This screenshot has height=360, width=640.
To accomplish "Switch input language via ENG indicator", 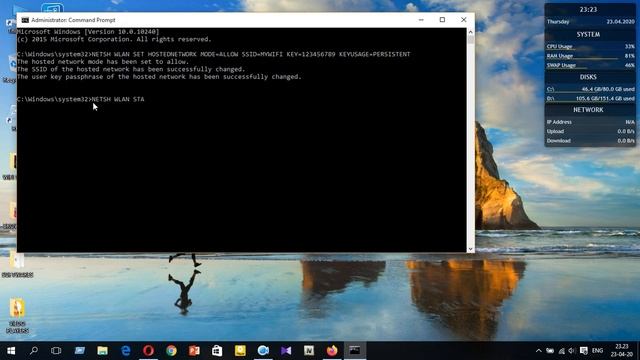I will [598, 351].
